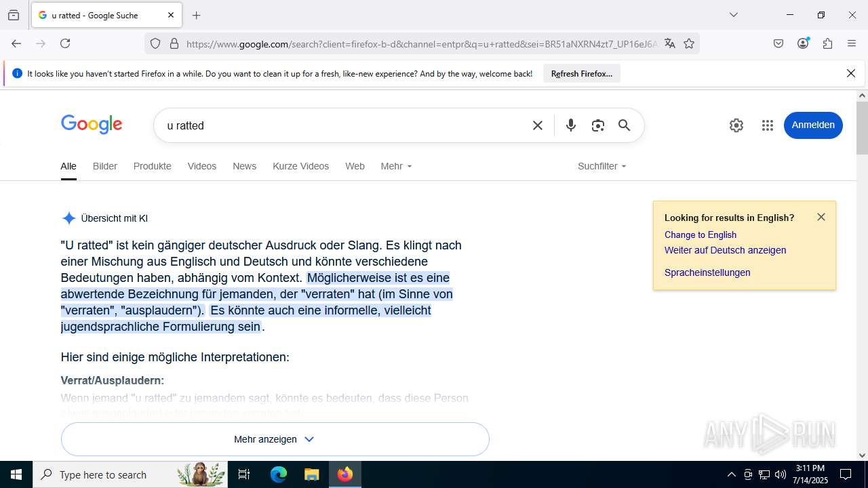Screen dimensions: 868x488
Task: Expand AI overview with Mehr anzeigen
Action: 275,439
